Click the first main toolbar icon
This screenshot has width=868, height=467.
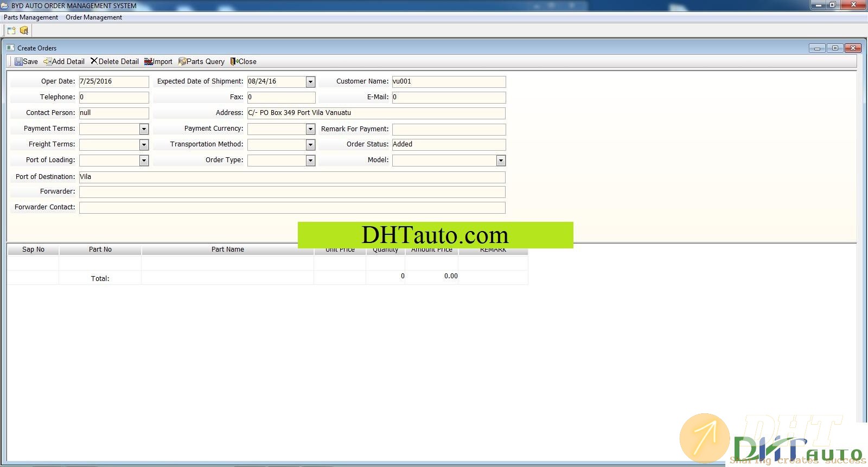[x=11, y=30]
